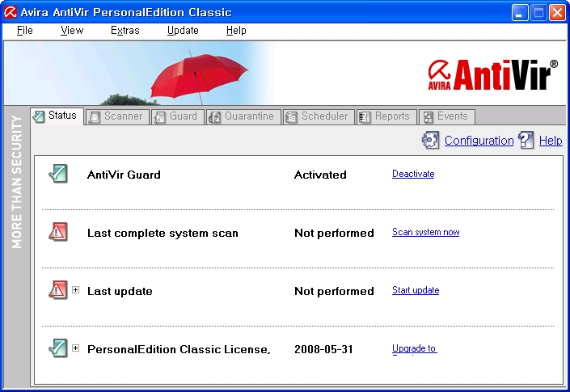Image resolution: width=570 pixels, height=392 pixels.
Task: Click the Upgrade to link
Action: point(415,348)
